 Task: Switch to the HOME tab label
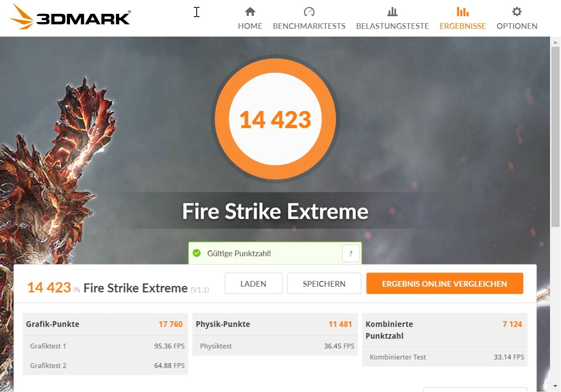pos(250,26)
